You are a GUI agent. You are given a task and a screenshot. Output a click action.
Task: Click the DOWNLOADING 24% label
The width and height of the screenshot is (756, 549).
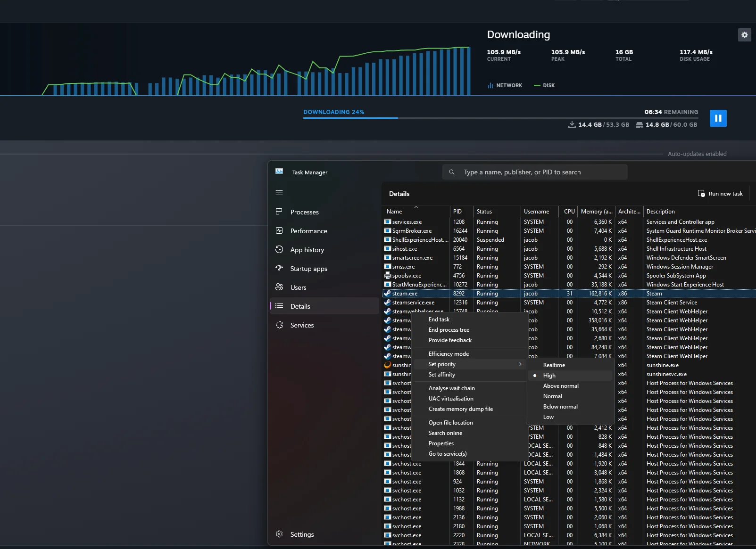[x=333, y=112]
